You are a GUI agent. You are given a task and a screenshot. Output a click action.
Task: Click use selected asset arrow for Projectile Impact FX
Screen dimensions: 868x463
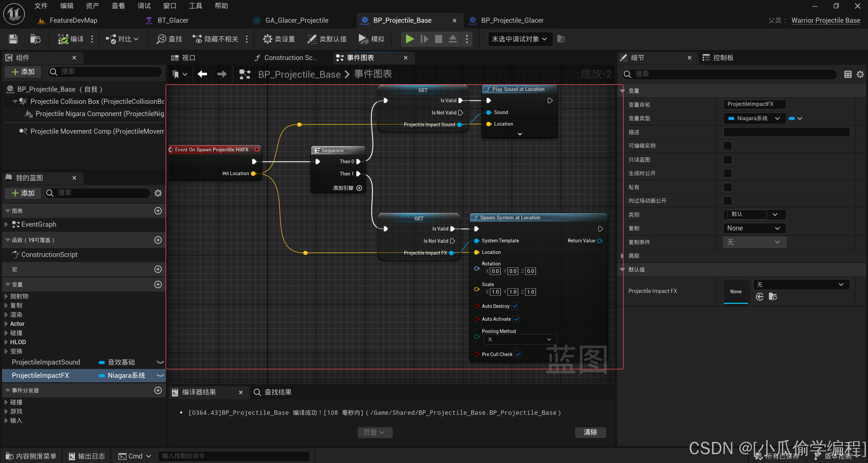760,297
